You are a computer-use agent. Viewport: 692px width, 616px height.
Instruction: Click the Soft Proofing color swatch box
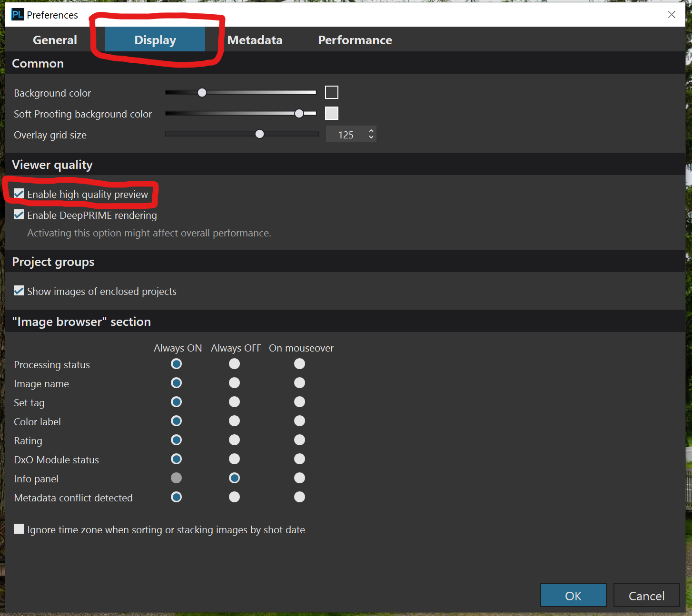[x=332, y=113]
